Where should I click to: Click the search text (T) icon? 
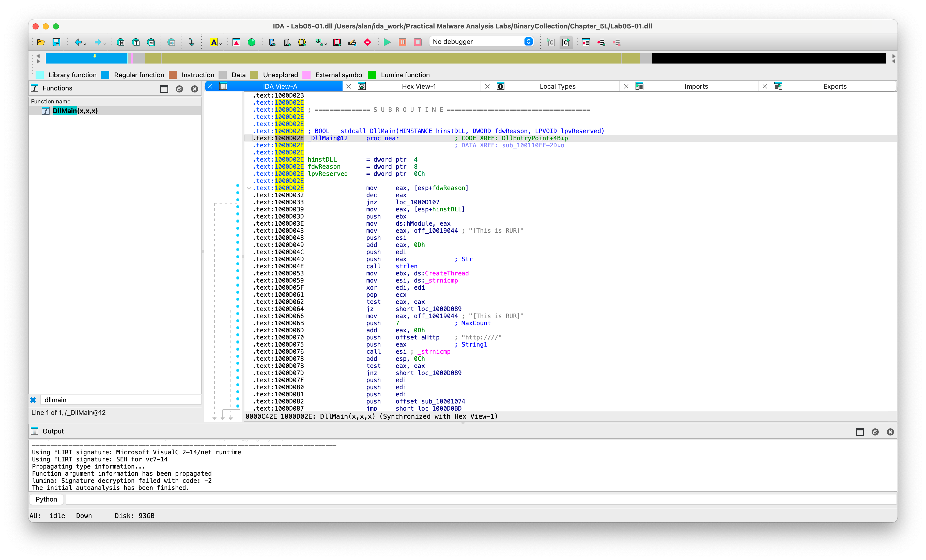pos(136,42)
